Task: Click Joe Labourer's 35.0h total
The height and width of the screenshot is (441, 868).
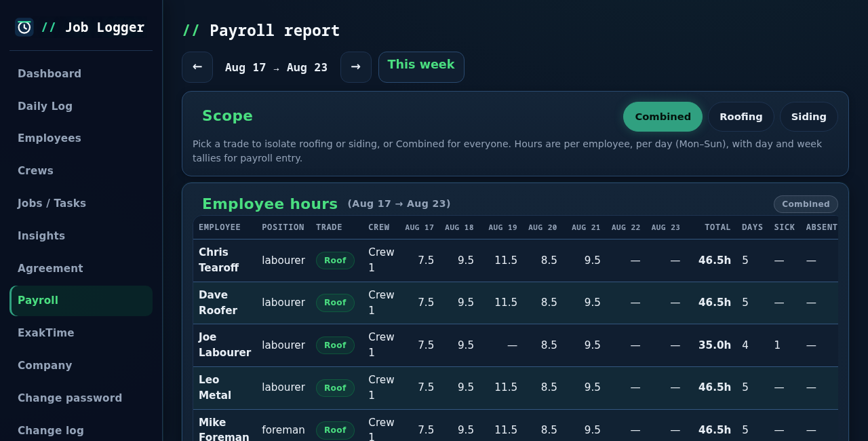Action: [x=715, y=345]
